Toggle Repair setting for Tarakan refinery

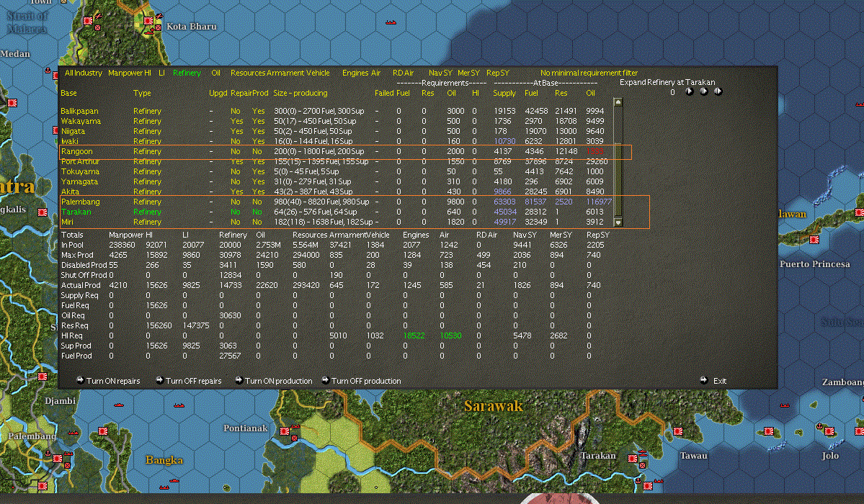pos(236,212)
